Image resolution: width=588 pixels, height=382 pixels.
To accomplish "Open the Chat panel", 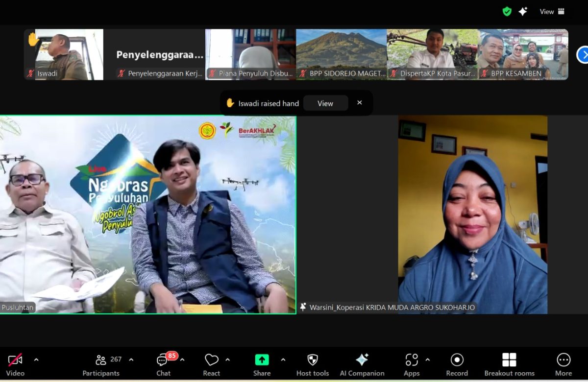I will (163, 365).
